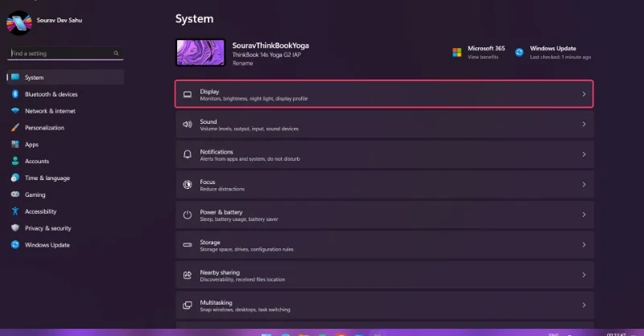Click the Microsoft 365 logo icon
Viewport: 644px width, 336px height.
click(x=456, y=52)
